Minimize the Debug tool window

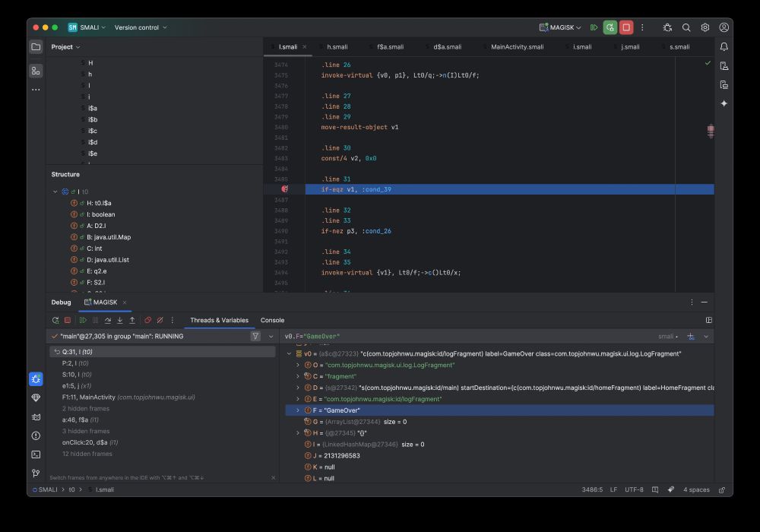pyautogui.click(x=705, y=302)
